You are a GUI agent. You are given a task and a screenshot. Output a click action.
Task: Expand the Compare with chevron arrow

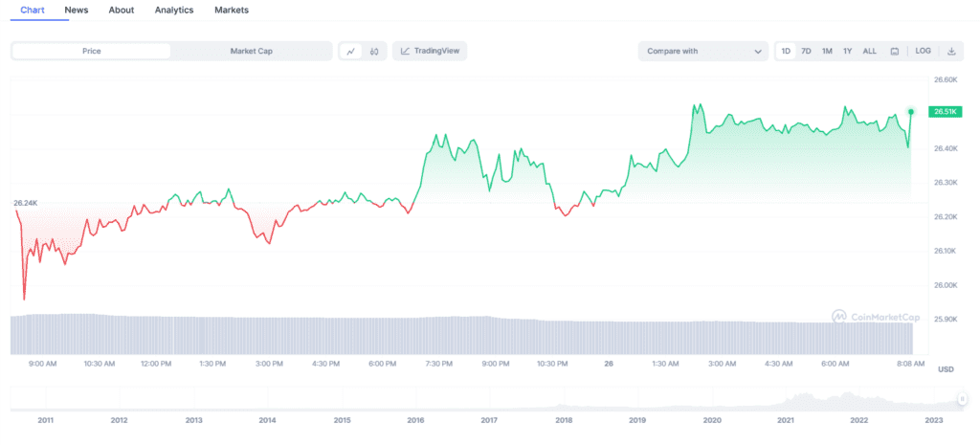(x=758, y=52)
